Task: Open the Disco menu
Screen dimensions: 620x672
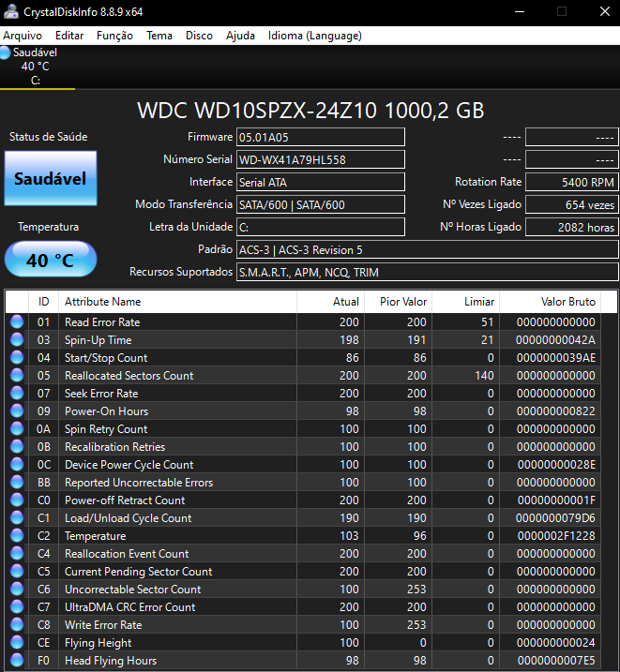Action: (199, 36)
